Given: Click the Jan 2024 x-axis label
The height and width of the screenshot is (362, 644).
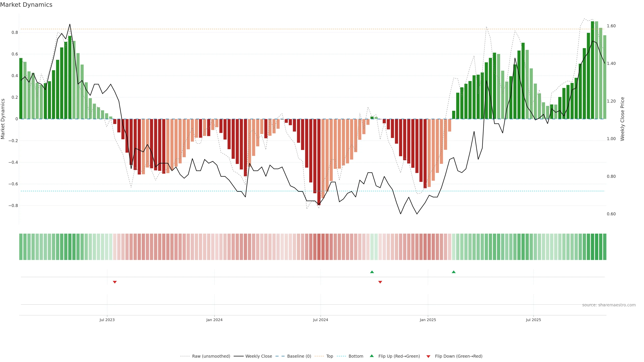Looking at the screenshot, I should (x=214, y=320).
